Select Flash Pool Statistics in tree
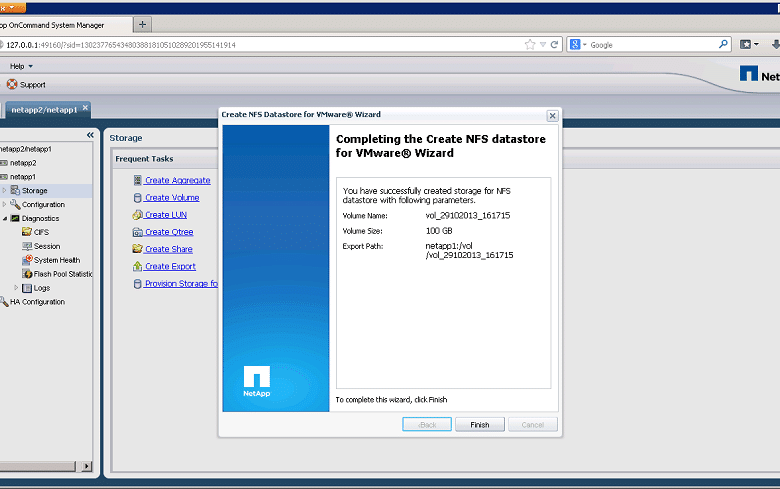The height and width of the screenshot is (489, 780). (x=63, y=274)
